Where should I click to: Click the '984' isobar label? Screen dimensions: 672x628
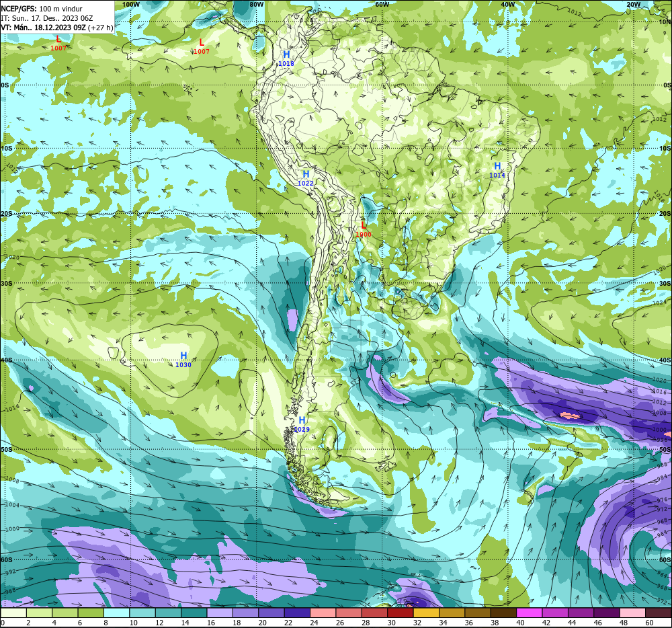[x=662, y=477]
